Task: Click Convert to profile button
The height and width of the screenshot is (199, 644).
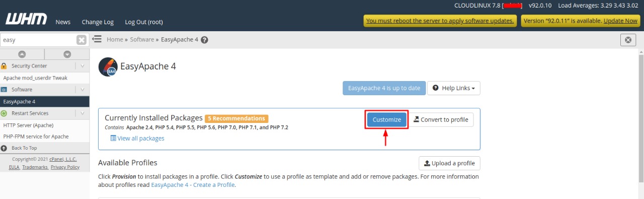Action: click(441, 119)
